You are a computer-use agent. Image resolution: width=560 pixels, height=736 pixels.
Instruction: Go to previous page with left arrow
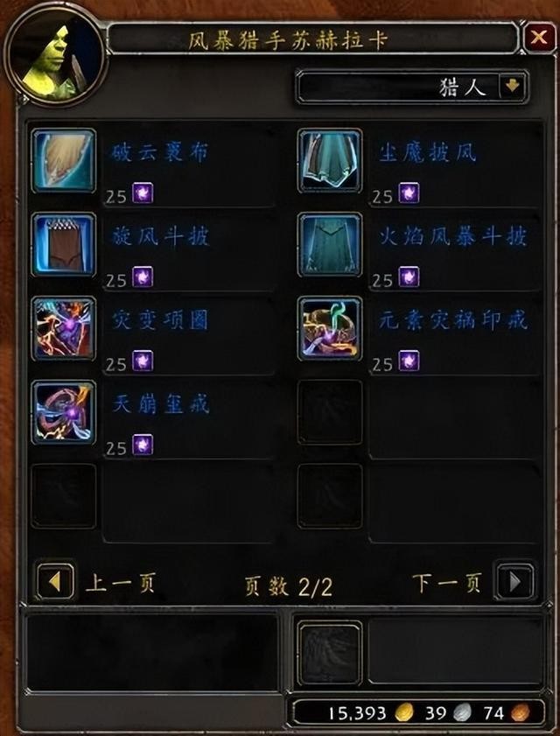55,582
